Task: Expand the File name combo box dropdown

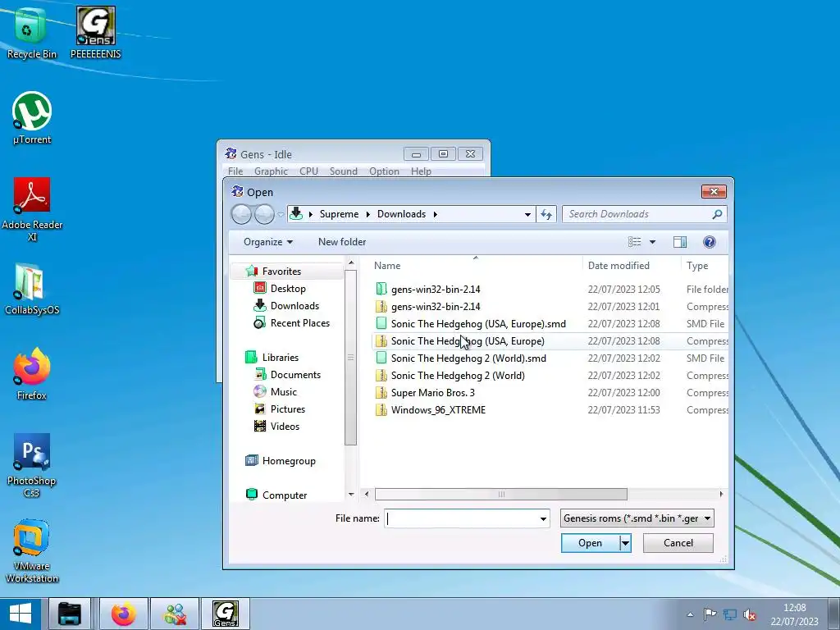Action: point(543,518)
